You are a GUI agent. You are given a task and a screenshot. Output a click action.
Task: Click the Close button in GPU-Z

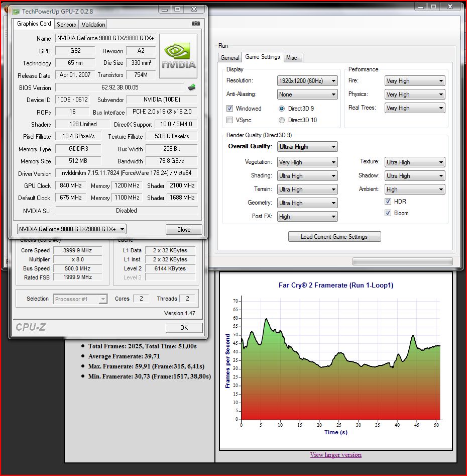pyautogui.click(x=184, y=230)
